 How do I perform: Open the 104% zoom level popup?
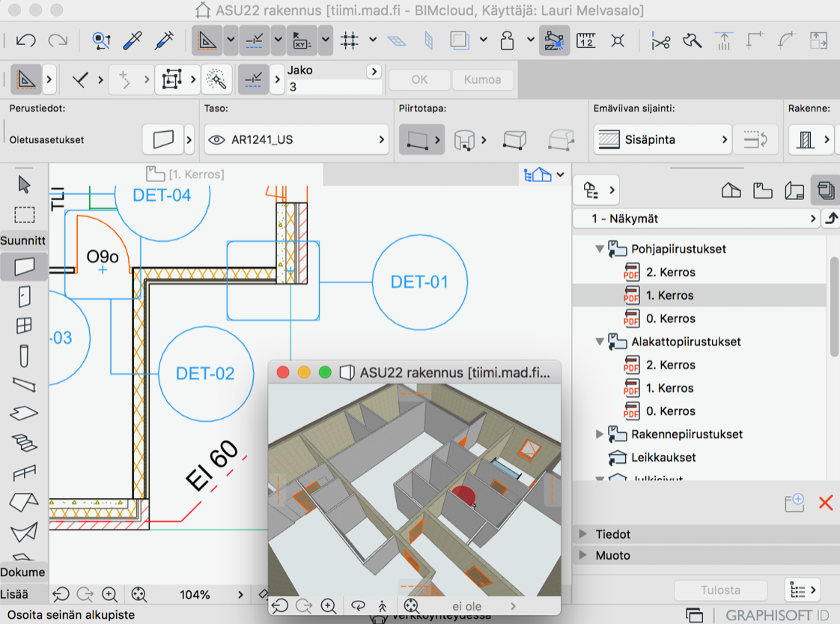240,595
